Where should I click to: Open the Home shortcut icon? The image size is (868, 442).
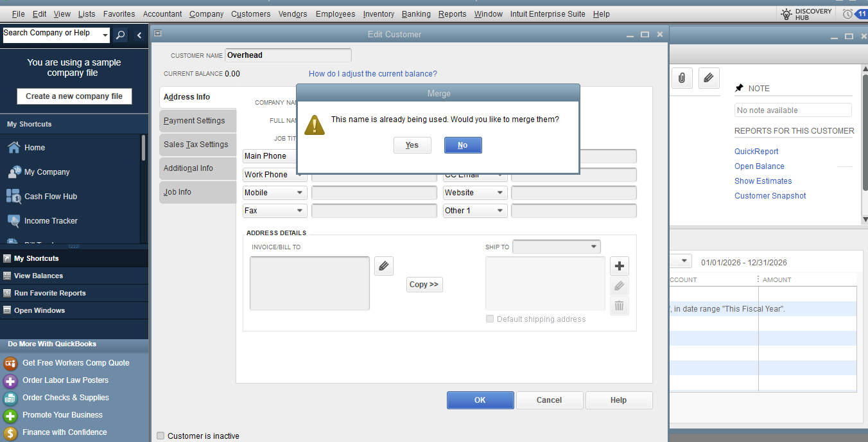point(13,147)
